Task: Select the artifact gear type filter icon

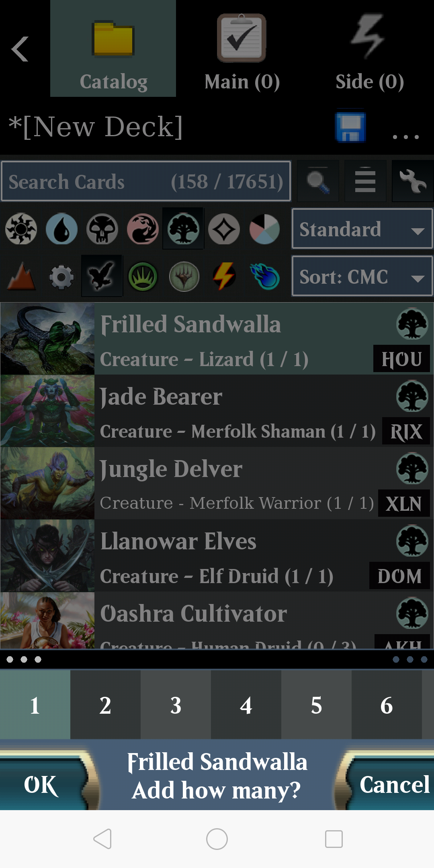Action: 61,277
